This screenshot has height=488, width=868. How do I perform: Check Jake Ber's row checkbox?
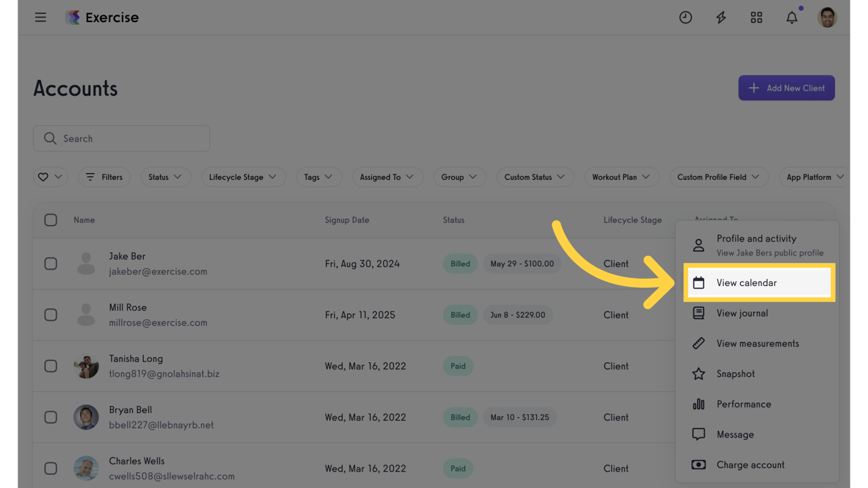[51, 263]
